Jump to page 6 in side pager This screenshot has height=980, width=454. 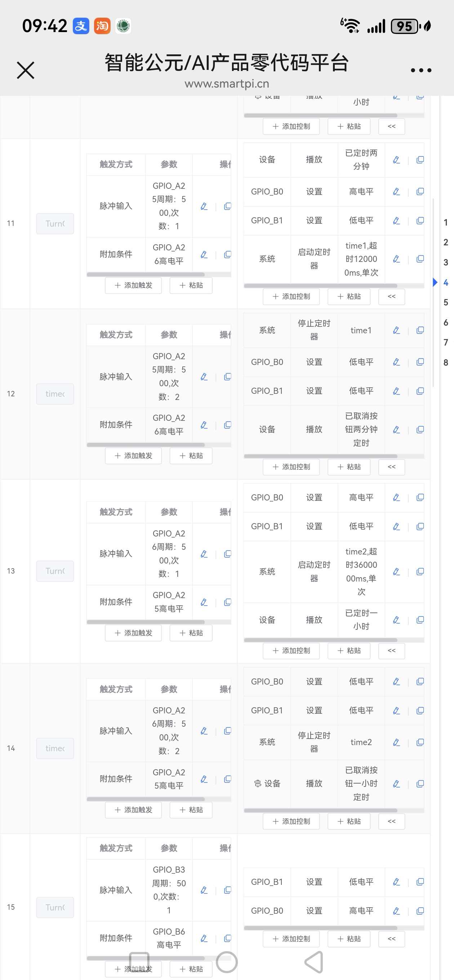point(446,322)
